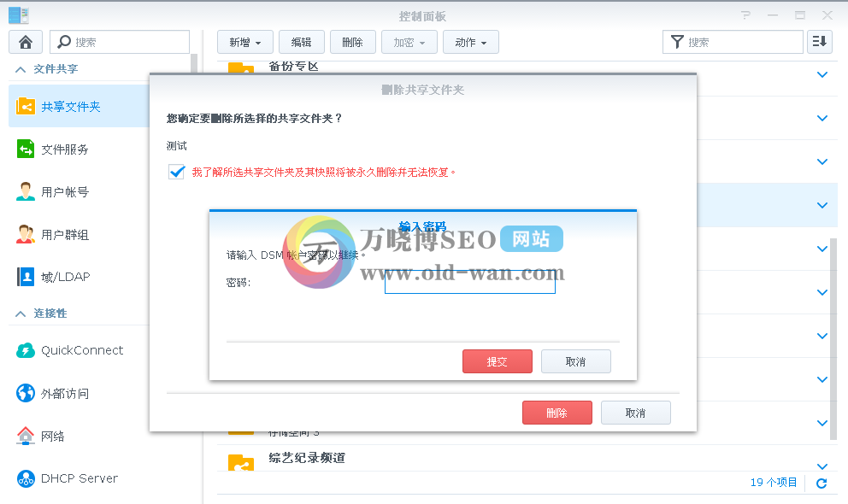
Task: Click the 提交 button to confirm password
Action: tap(497, 360)
